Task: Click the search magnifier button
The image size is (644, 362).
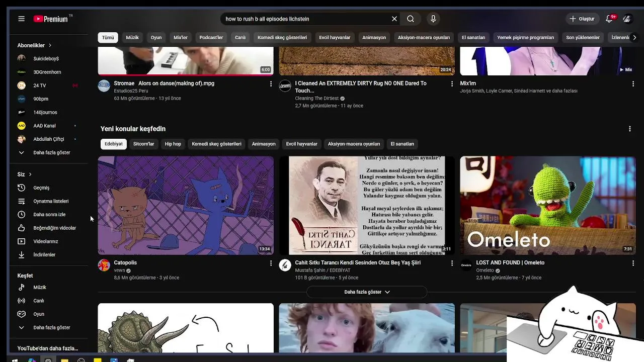Action: [x=411, y=19]
